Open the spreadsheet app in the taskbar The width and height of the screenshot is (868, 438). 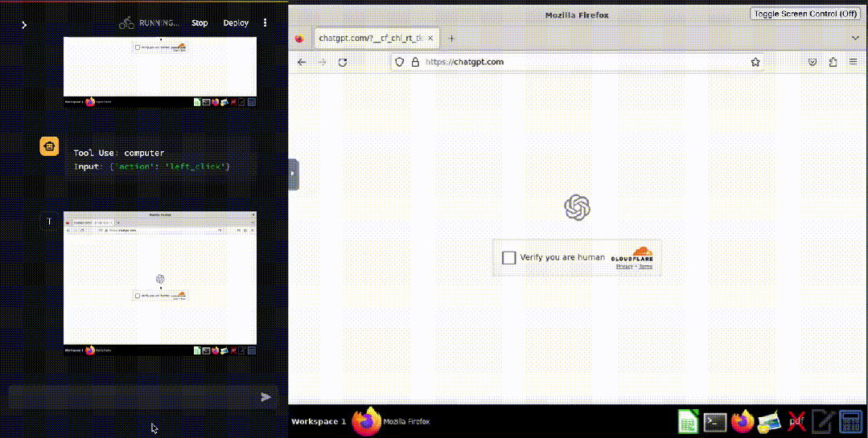[688, 421]
